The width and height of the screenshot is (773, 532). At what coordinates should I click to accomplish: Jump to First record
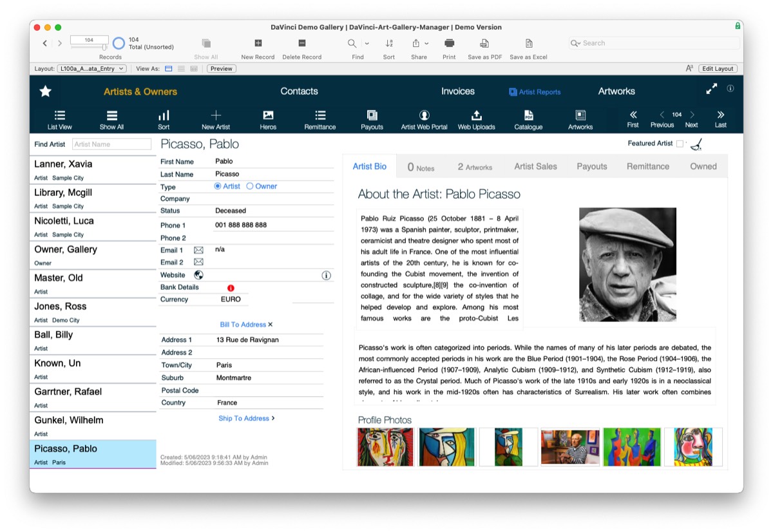633,119
